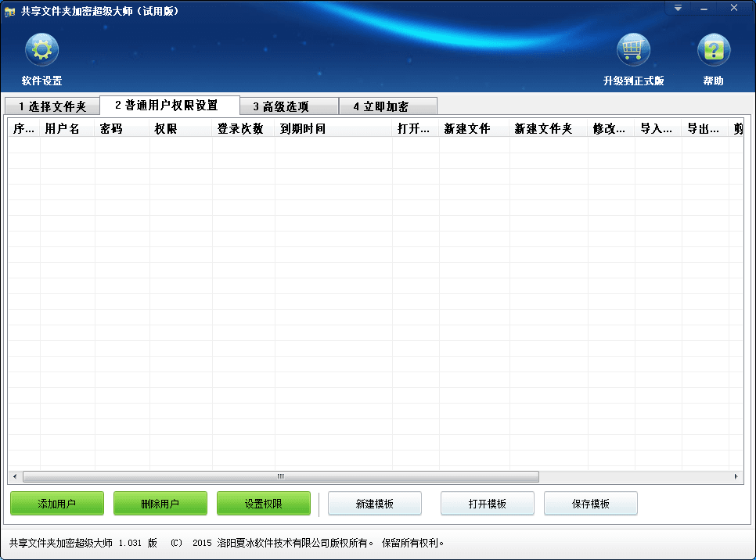Go to the 4 立即加密 tab
Viewport: 756px width, 560px height.
click(x=388, y=106)
